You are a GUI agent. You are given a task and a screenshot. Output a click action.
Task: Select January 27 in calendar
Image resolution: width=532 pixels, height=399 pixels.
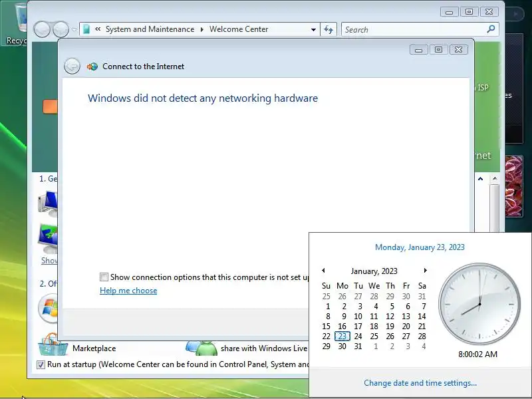tap(406, 336)
